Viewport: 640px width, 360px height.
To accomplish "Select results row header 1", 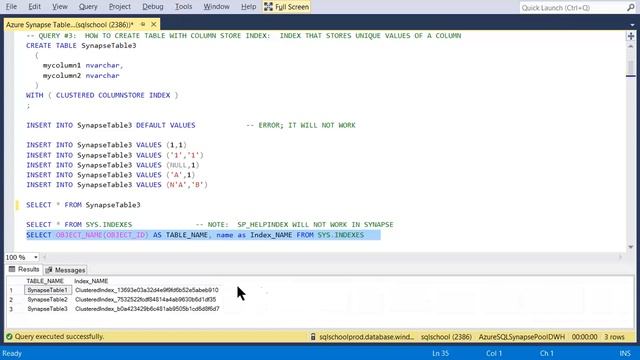I will (x=11, y=290).
